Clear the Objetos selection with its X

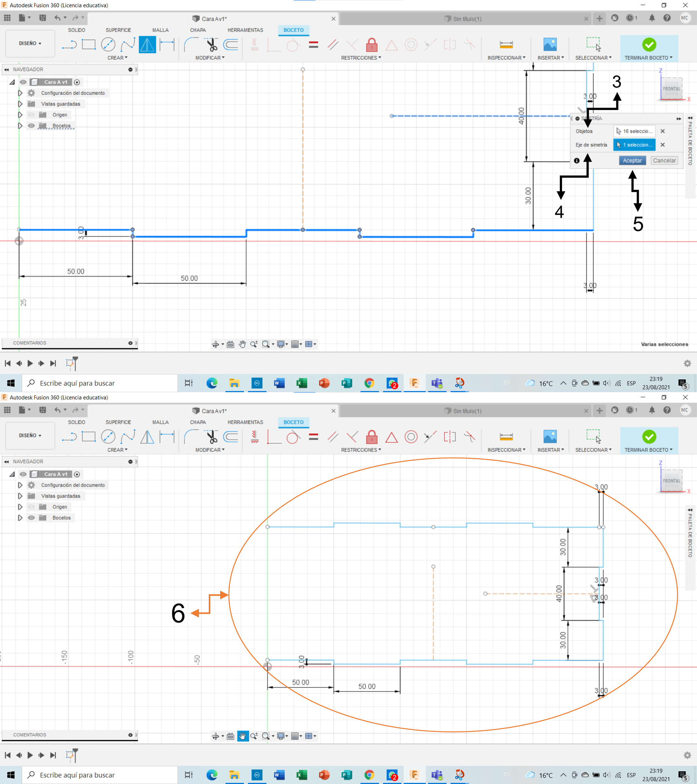(x=662, y=131)
